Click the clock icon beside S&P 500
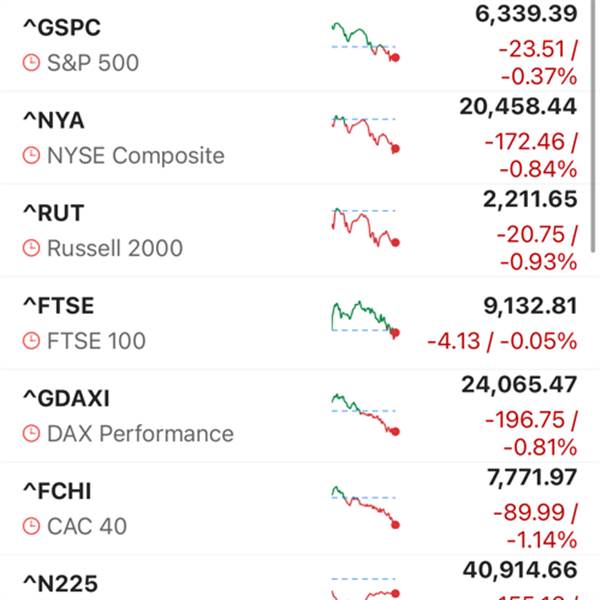 [31, 63]
